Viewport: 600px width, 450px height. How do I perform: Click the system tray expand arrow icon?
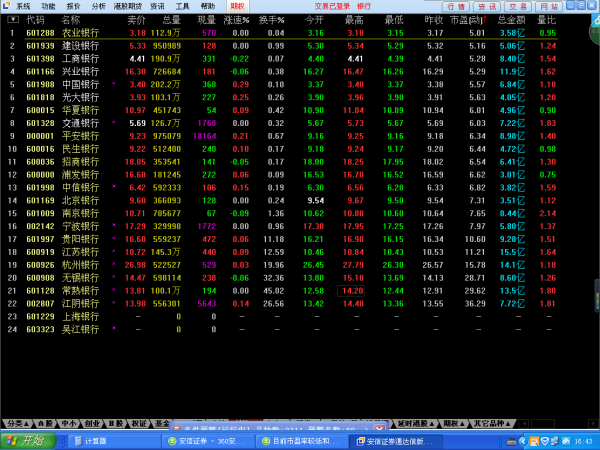pos(522,442)
